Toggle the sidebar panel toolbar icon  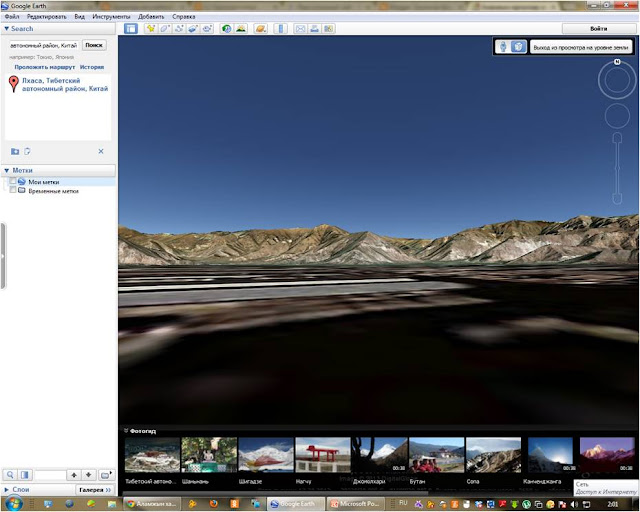pos(131,29)
